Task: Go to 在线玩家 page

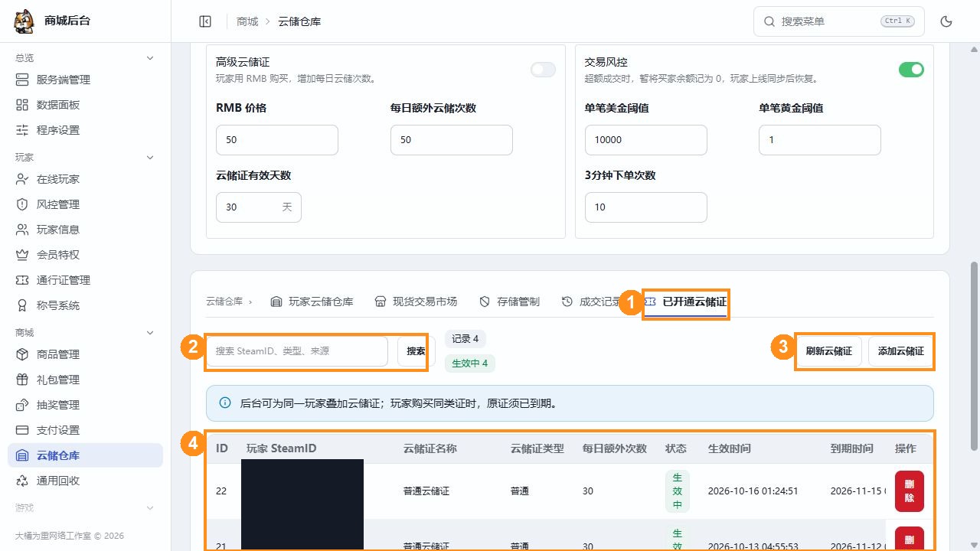Action: 85,179
